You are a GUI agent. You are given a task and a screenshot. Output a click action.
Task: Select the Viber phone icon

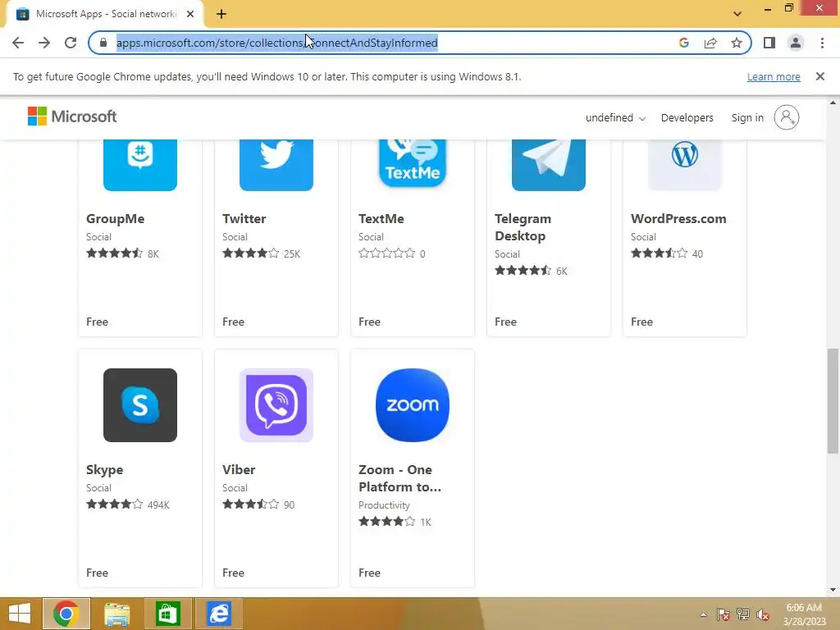[276, 405]
